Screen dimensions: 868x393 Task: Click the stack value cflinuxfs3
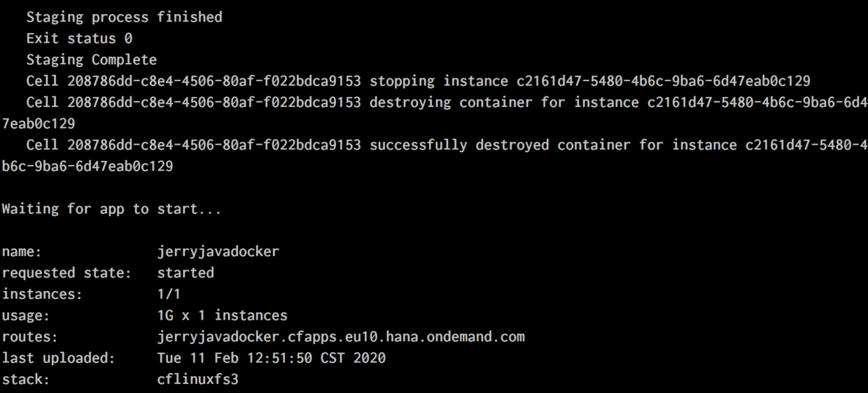point(197,381)
